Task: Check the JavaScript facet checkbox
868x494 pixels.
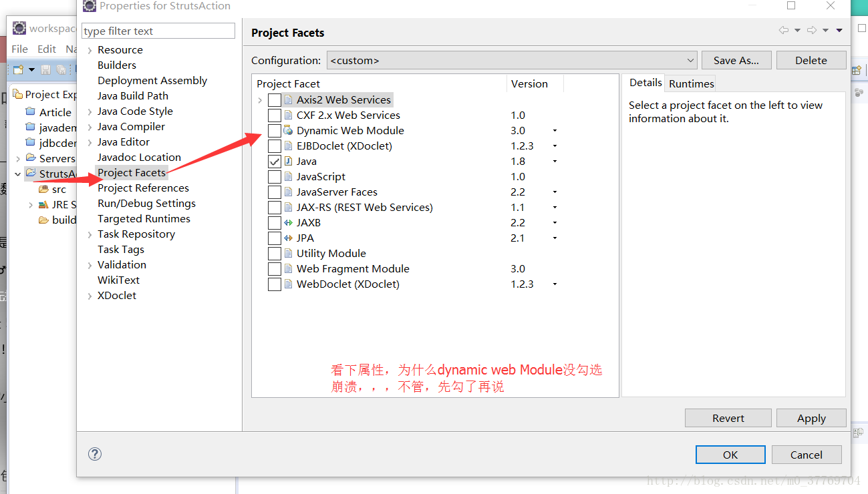Action: pyautogui.click(x=274, y=177)
